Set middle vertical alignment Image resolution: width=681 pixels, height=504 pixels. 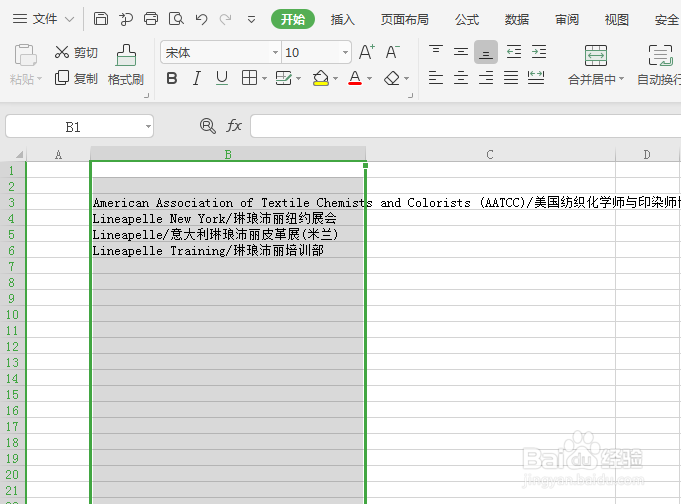pyautogui.click(x=461, y=52)
